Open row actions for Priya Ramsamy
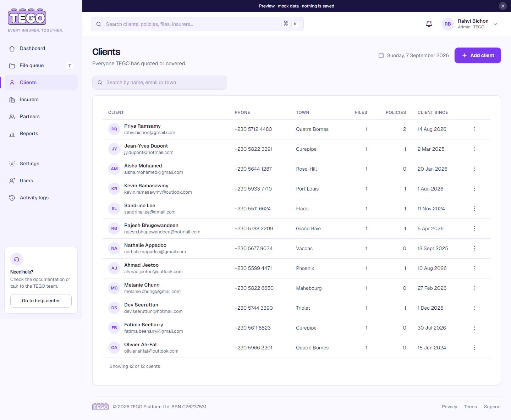 [474, 129]
